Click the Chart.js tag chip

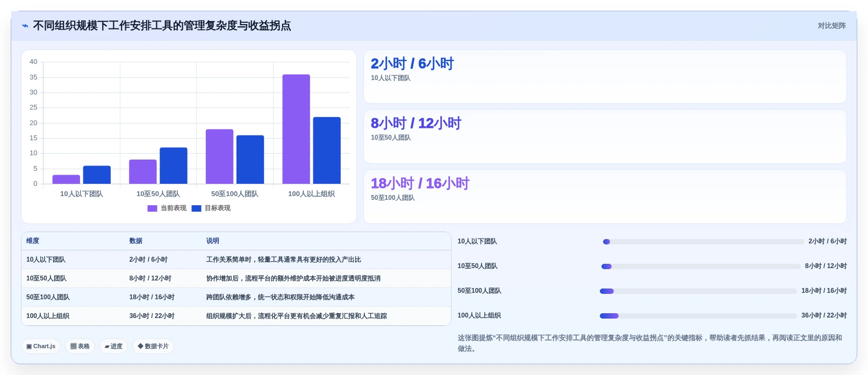point(41,347)
